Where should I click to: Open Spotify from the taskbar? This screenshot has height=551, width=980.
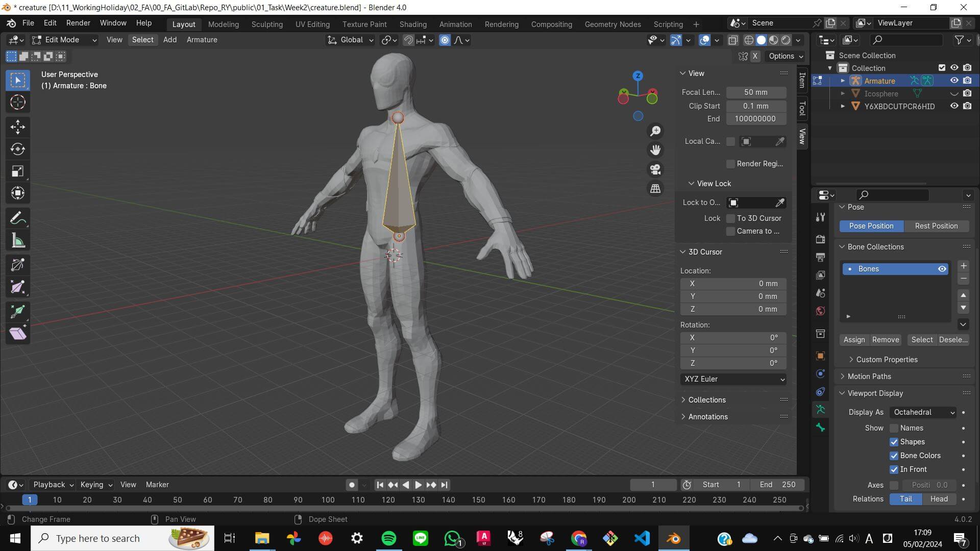[388, 538]
